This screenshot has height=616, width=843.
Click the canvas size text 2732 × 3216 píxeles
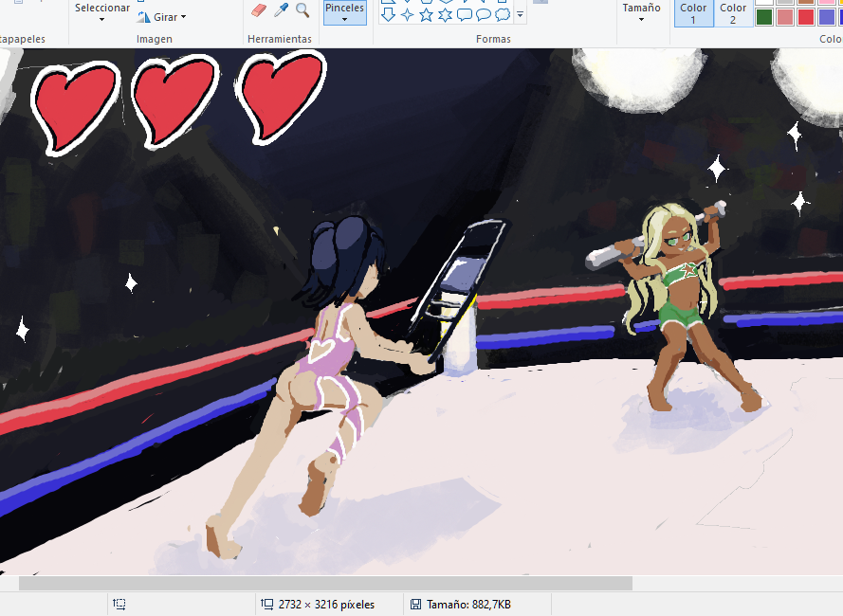point(326,605)
